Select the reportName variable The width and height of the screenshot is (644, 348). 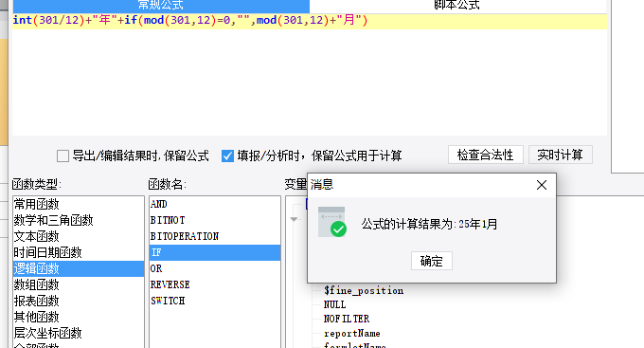point(352,333)
